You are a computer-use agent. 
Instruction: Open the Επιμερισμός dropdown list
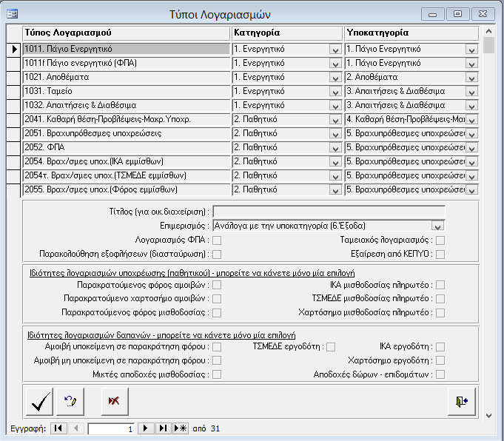[437, 226]
